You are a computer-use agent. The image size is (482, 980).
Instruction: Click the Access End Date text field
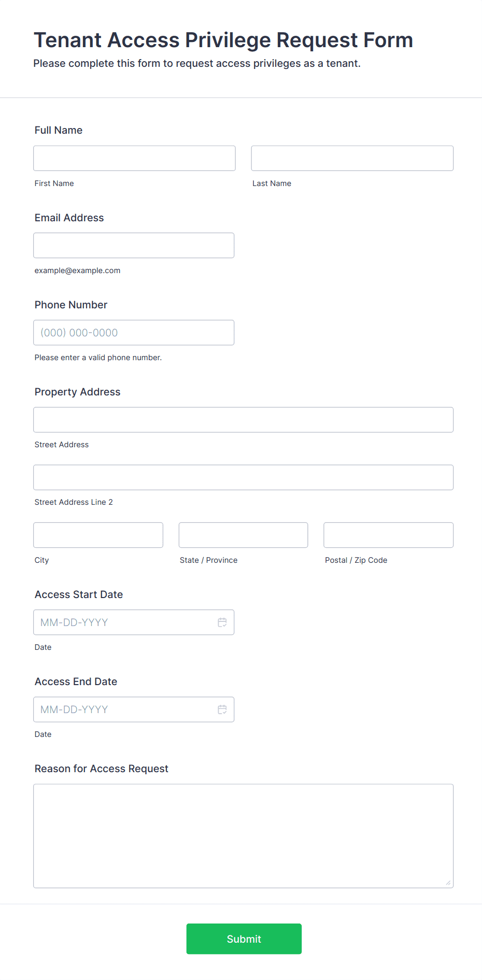(124, 709)
